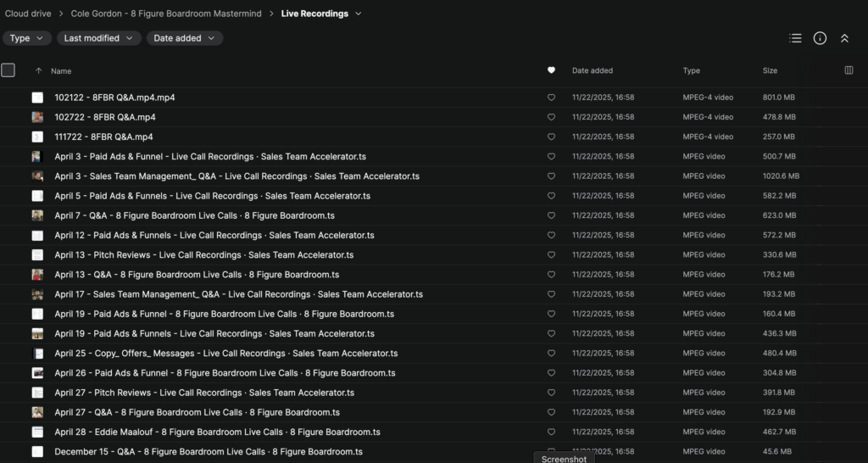The width and height of the screenshot is (868, 463).
Task: Click heart icon for April 13 - Pitch Reviews
Action: point(551,255)
